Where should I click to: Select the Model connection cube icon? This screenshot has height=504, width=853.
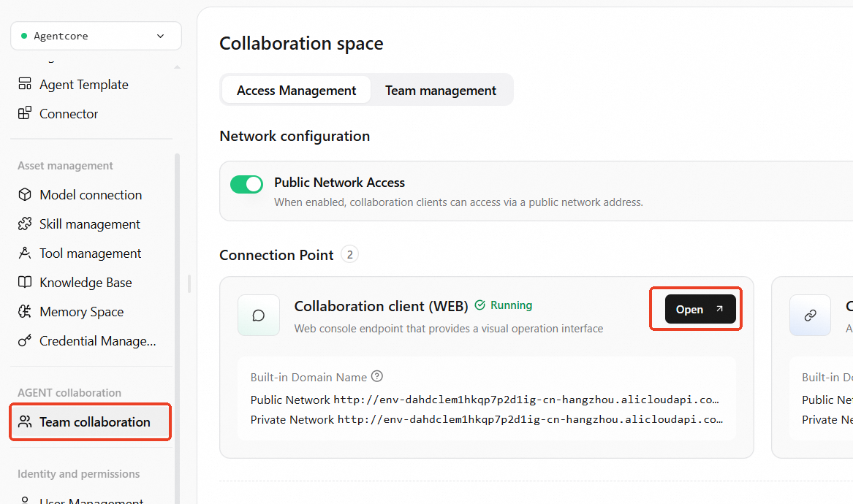coord(25,194)
